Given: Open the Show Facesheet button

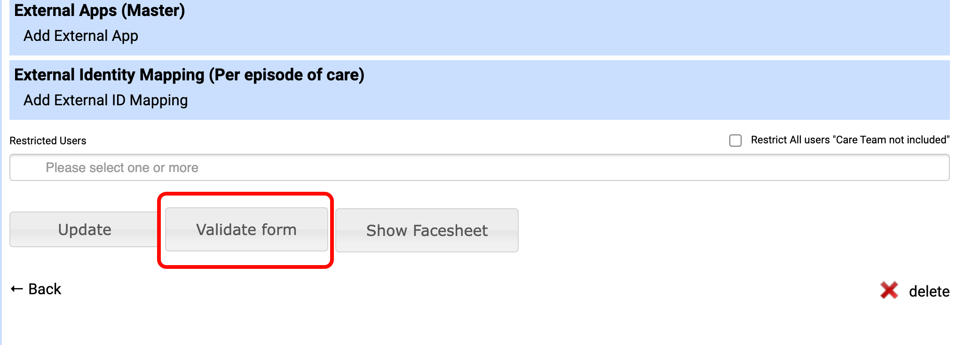Looking at the screenshot, I should tap(427, 231).
